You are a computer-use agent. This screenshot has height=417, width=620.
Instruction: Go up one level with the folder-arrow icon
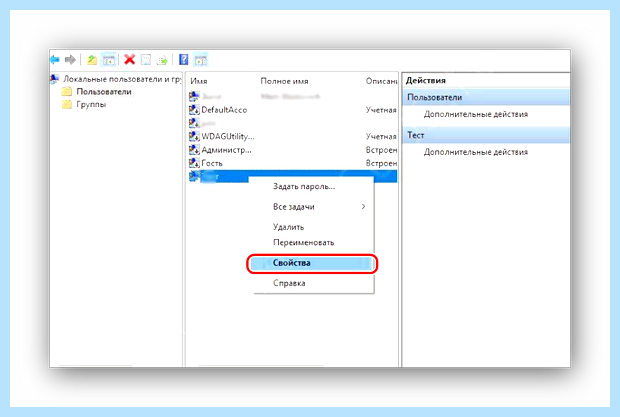[x=92, y=60]
